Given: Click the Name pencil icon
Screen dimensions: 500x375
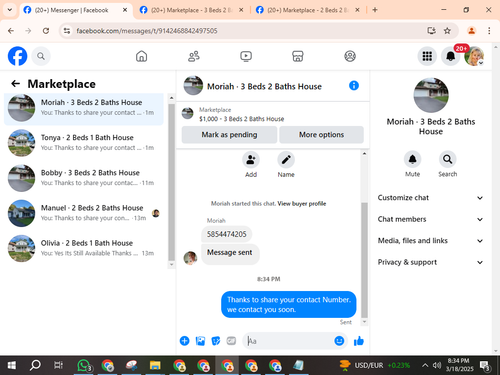Looking at the screenshot, I should tap(286, 160).
